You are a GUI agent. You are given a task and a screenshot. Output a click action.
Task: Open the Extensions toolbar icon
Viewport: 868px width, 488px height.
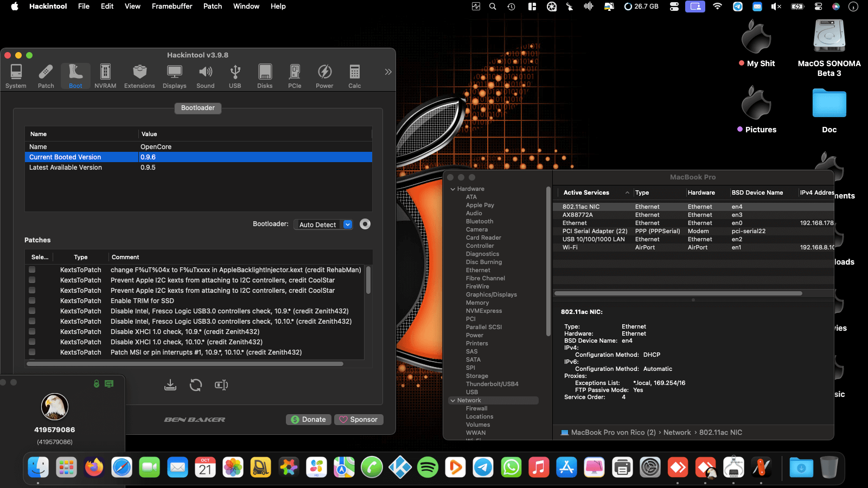(x=139, y=76)
